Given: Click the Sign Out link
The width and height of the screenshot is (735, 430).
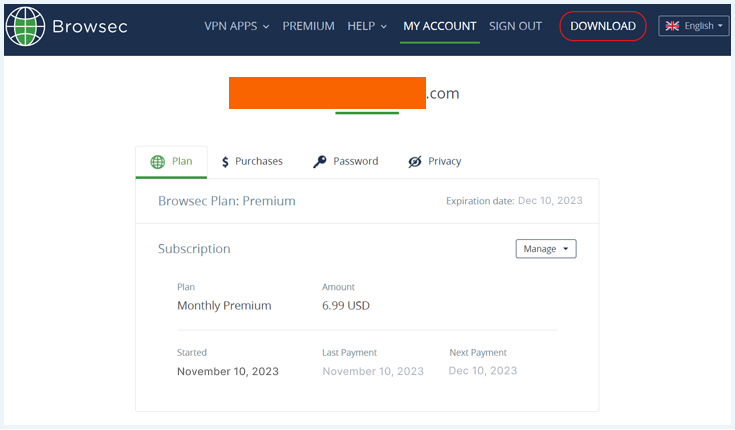Looking at the screenshot, I should [514, 26].
